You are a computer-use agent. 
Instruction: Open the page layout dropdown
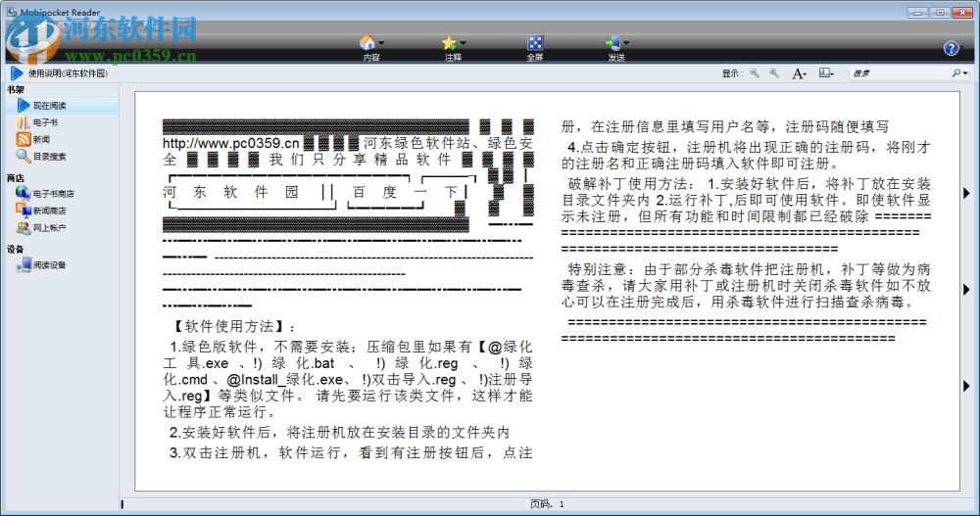pyautogui.click(x=826, y=73)
